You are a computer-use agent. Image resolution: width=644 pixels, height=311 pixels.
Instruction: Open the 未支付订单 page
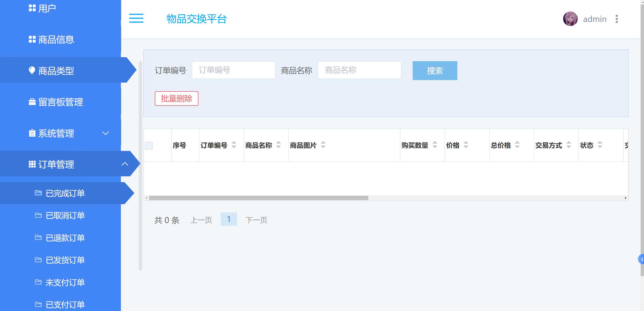65,282
